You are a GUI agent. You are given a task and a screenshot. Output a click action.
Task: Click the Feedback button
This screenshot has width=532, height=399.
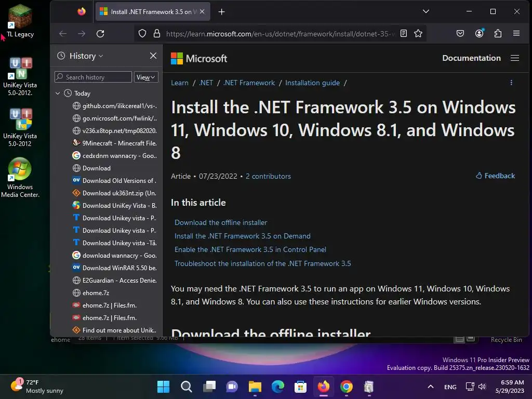click(x=495, y=176)
